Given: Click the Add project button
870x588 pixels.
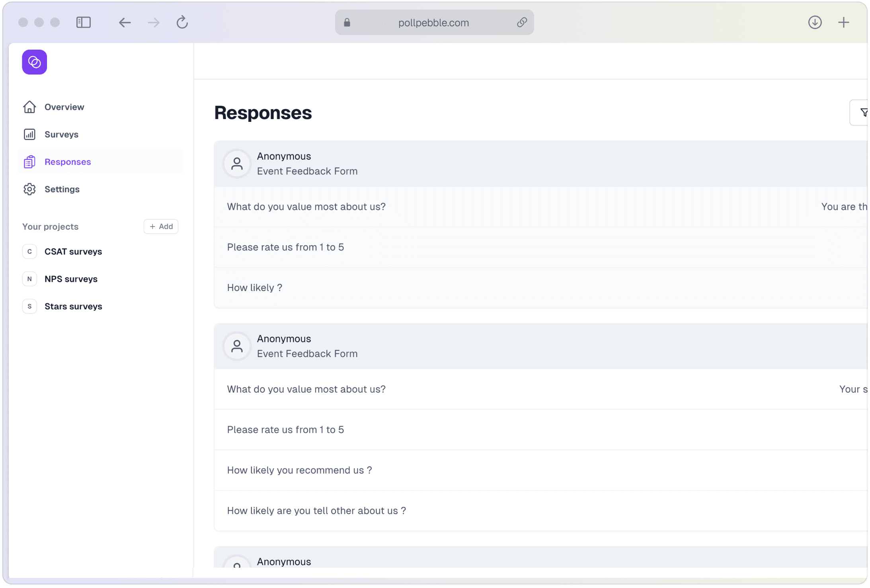Looking at the screenshot, I should [x=161, y=227].
